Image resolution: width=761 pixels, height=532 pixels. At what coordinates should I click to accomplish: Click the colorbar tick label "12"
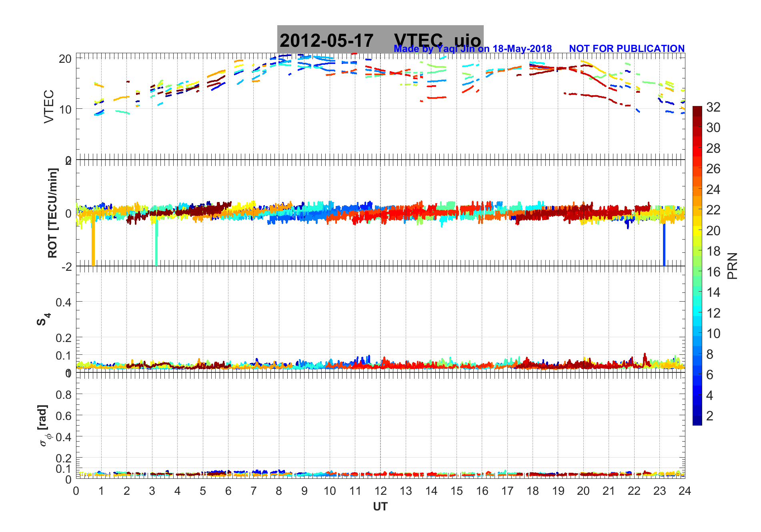tap(713, 313)
